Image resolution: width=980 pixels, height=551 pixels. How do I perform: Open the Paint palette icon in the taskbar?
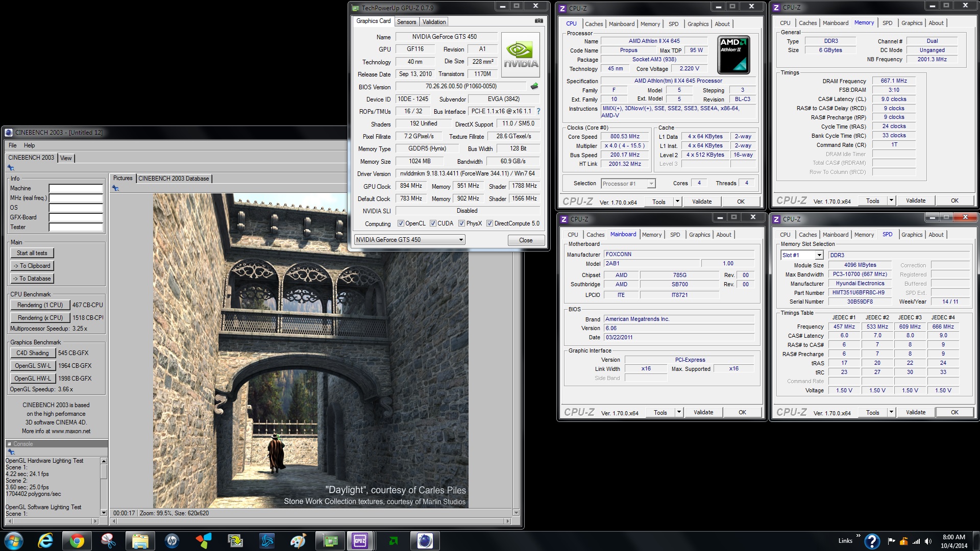(298, 541)
